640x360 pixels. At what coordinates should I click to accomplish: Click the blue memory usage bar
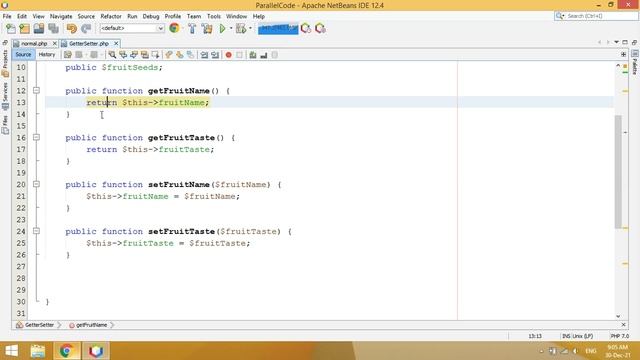pyautogui.click(x=278, y=29)
